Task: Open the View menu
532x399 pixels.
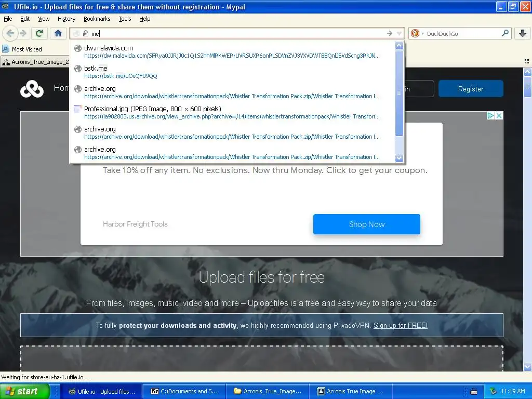Action: click(44, 19)
